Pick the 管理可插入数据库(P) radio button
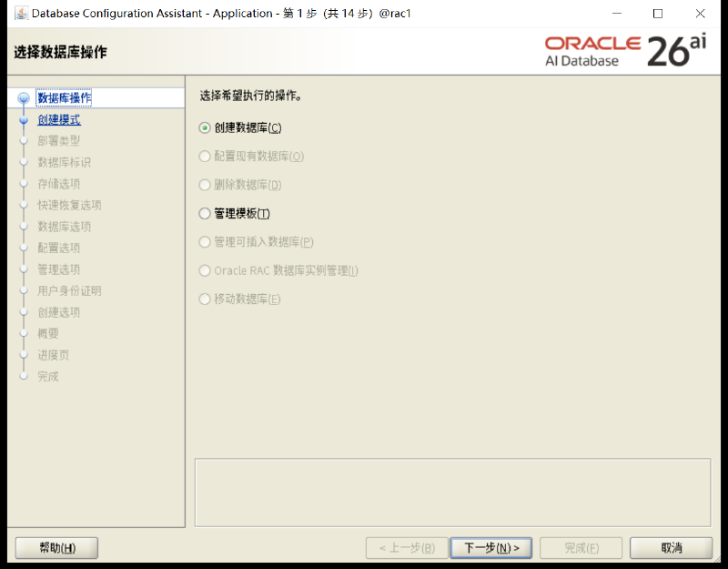Image resolution: width=728 pixels, height=569 pixels. tap(204, 242)
